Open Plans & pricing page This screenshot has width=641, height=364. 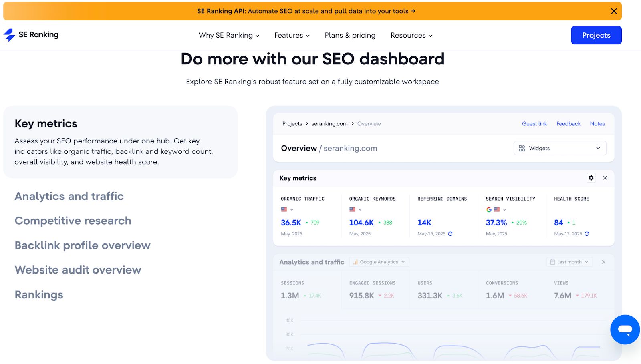[x=350, y=35]
